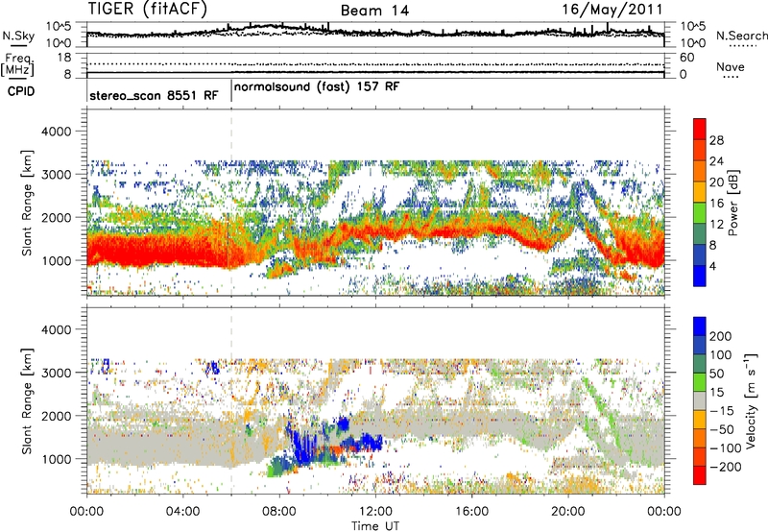Click the 'Power [dB]' colorbar label
The image size is (768, 532).
pos(733,203)
